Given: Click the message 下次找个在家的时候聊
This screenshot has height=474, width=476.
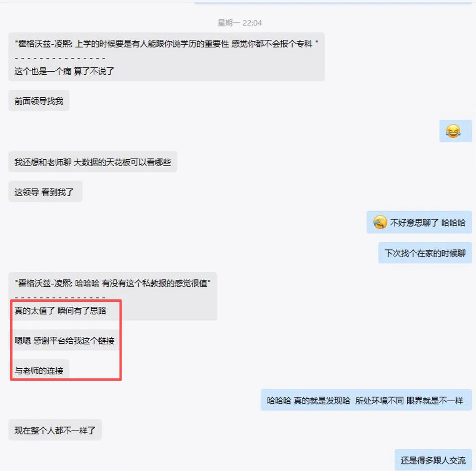Looking at the screenshot, I should coord(425,253).
